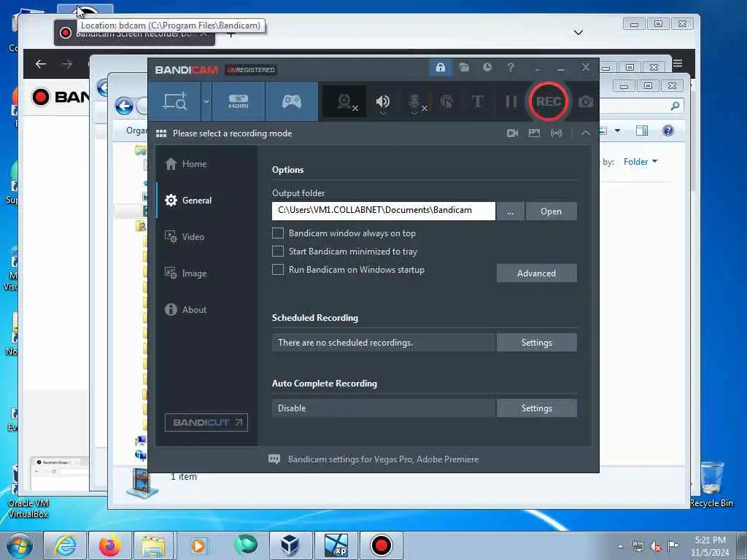This screenshot has width=747, height=560.
Task: Open the Advanced options button
Action: 536,273
